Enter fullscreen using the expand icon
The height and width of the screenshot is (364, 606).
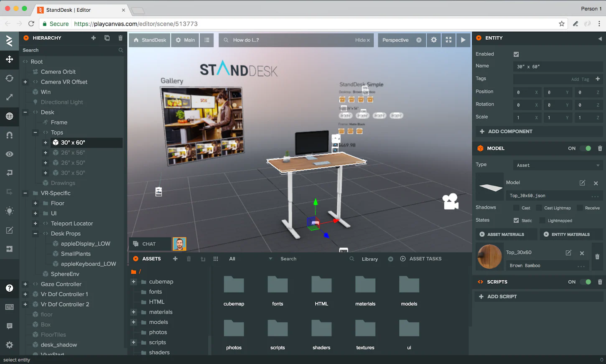pos(448,40)
